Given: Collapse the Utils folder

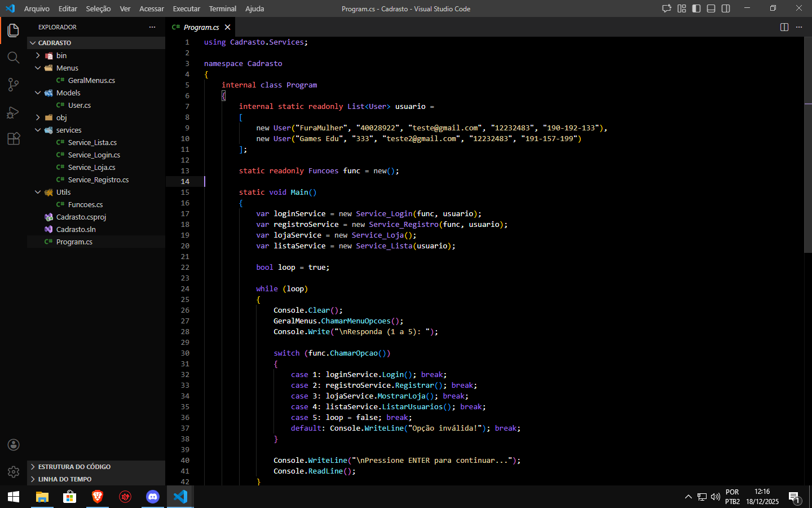Looking at the screenshot, I should (x=96, y=192).
